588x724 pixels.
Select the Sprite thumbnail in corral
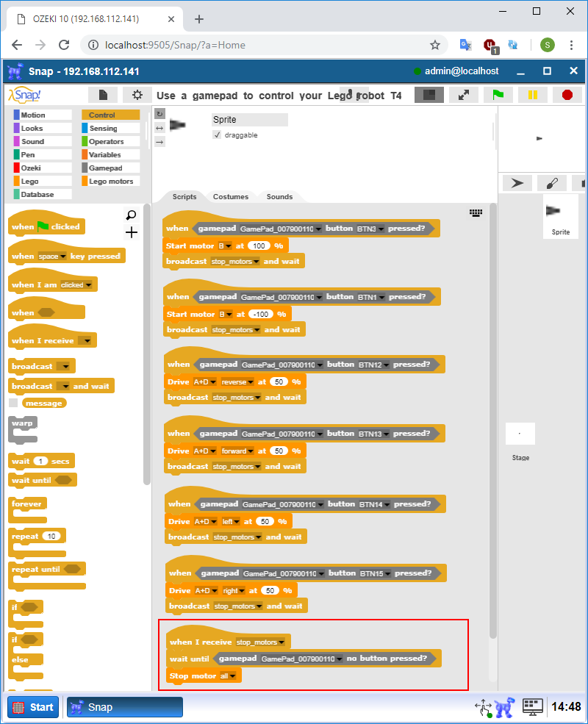pos(560,216)
